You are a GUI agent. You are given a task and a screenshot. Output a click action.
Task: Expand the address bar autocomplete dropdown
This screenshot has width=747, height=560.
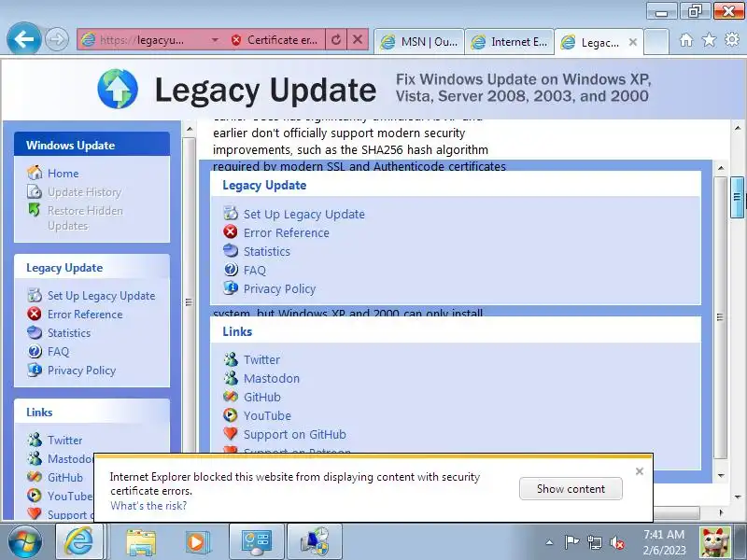tap(215, 40)
